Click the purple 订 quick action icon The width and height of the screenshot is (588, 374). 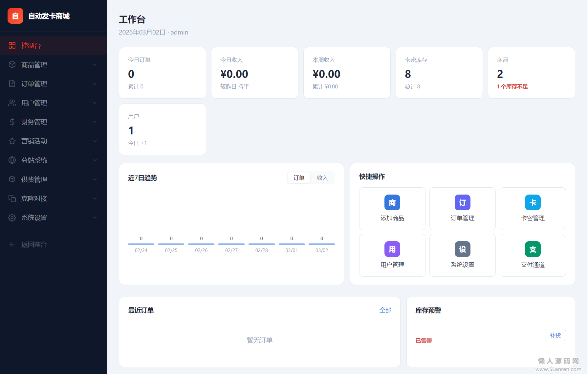(463, 202)
